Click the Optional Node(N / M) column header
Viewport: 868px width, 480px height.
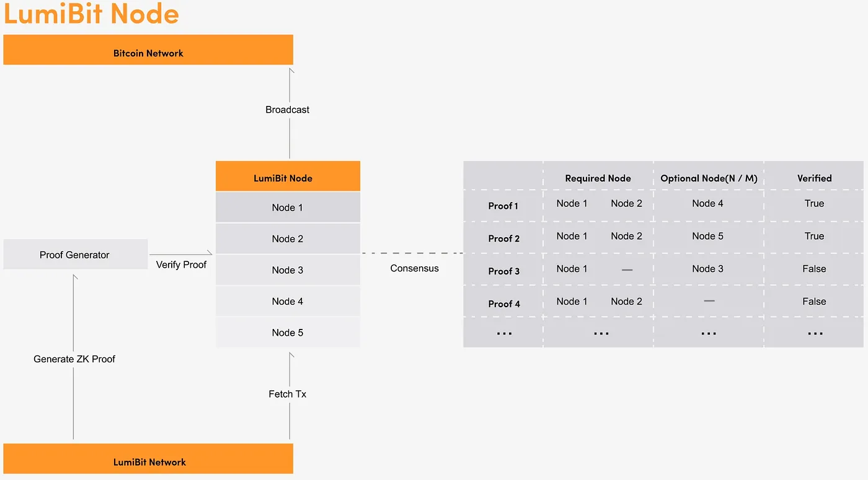point(709,178)
